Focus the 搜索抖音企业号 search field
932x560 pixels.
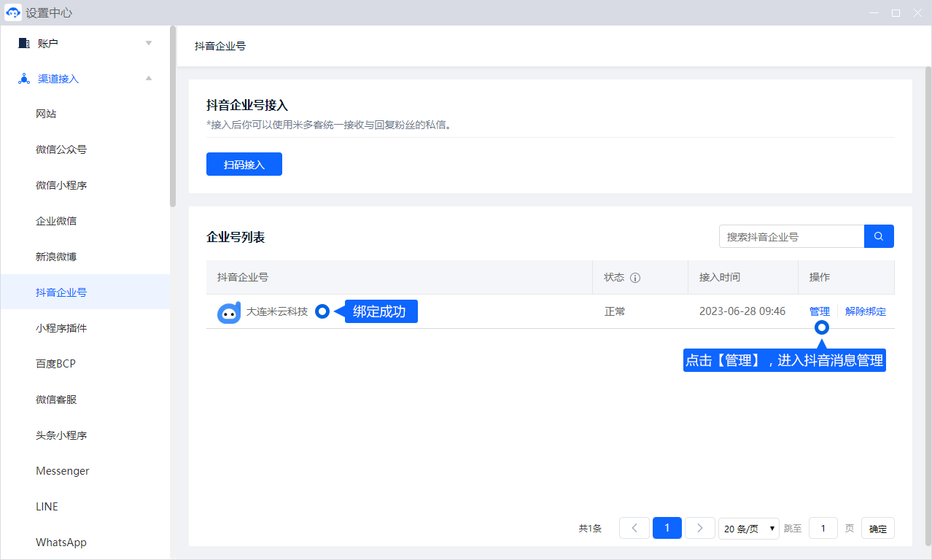pyautogui.click(x=791, y=236)
